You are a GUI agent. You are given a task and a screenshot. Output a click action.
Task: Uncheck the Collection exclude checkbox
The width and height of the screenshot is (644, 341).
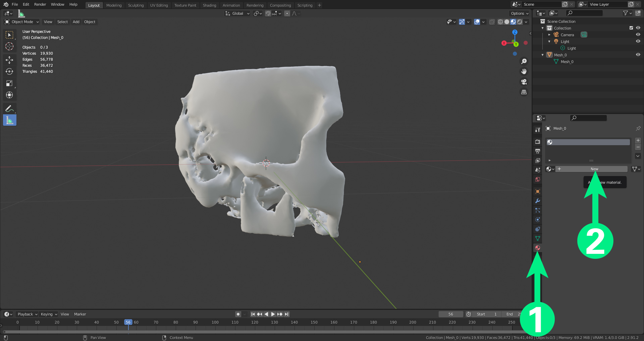click(631, 28)
